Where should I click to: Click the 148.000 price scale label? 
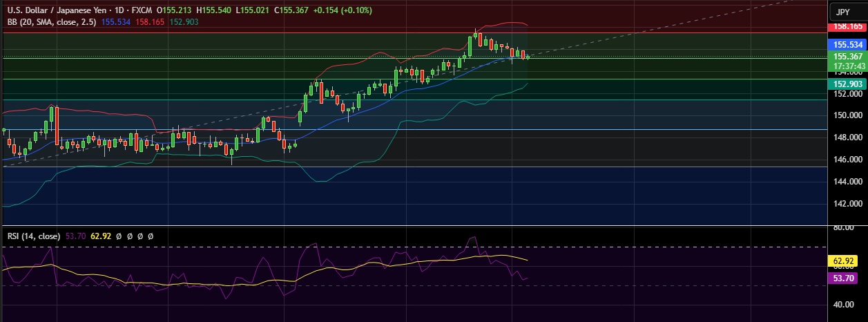[x=847, y=138]
